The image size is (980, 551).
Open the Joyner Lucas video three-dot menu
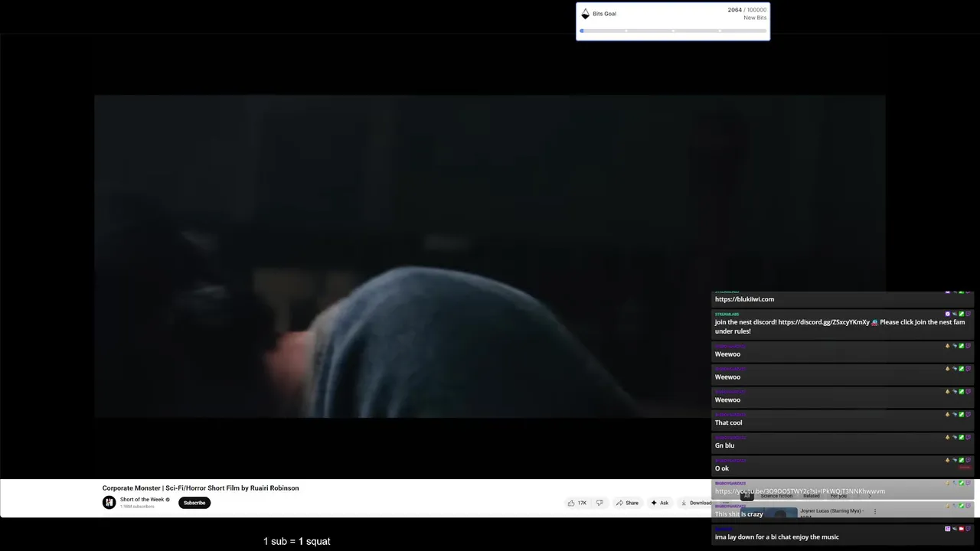click(875, 511)
